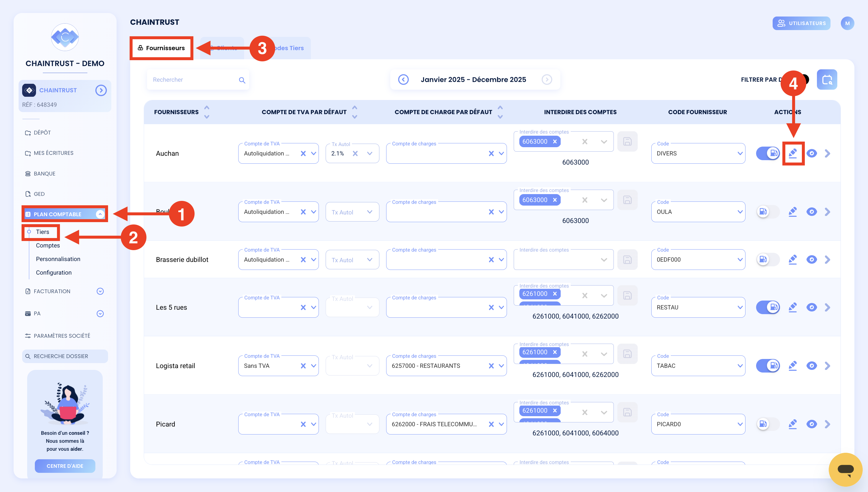Select Tiers under Plan Comptable

click(x=42, y=232)
